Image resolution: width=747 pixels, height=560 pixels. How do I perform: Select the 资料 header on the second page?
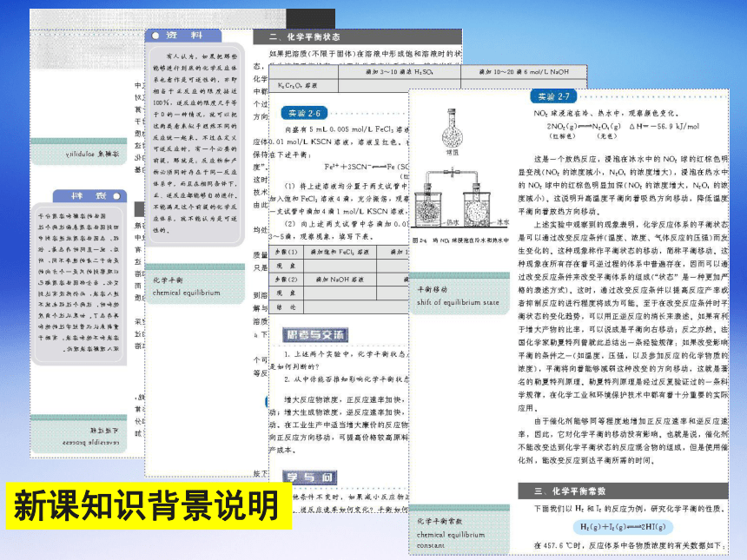click(183, 36)
